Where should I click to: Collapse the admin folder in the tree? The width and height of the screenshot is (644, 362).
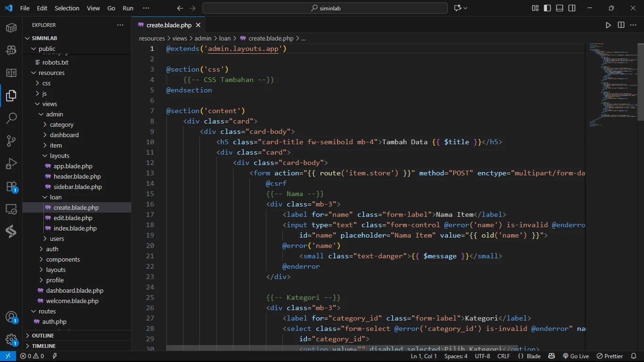54,114
